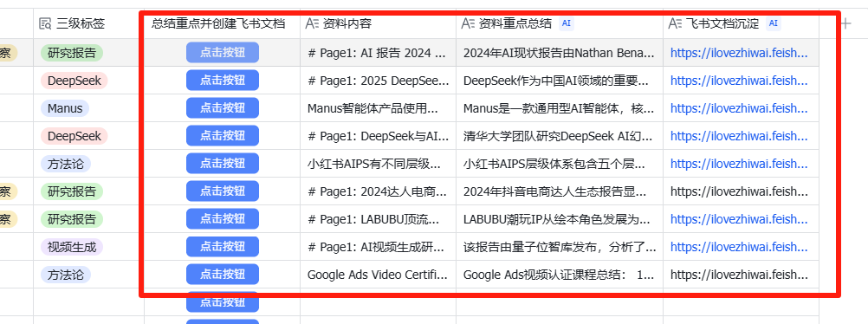Open the Feishu link in the Manus row
Viewport: 868px width, 324px height.
click(x=739, y=108)
